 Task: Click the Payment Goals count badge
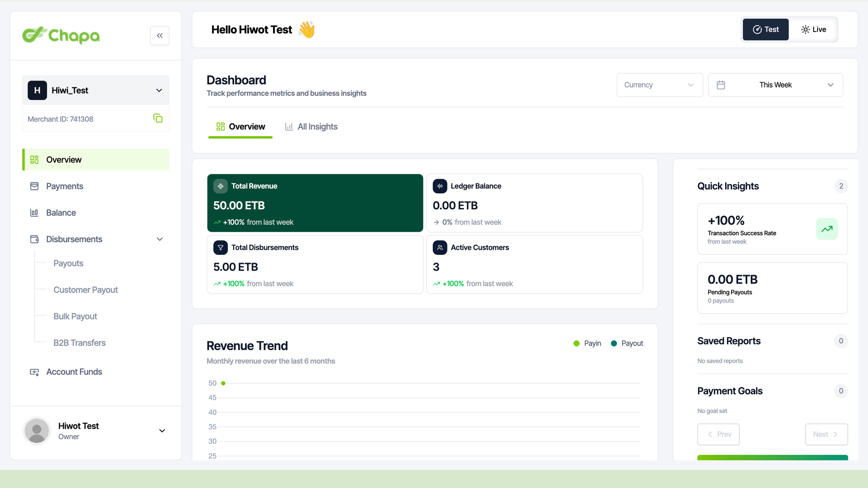coord(841,391)
